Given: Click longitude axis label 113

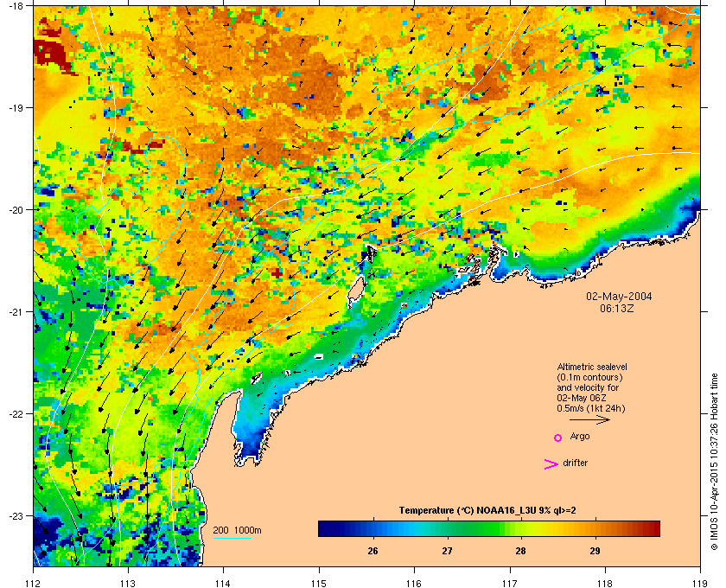Looking at the screenshot, I should pos(128,584).
